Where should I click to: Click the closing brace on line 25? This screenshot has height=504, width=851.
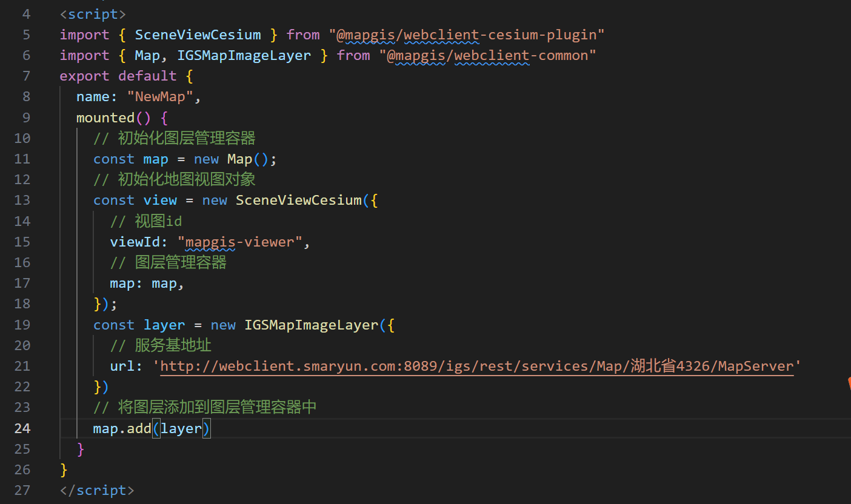pos(81,449)
